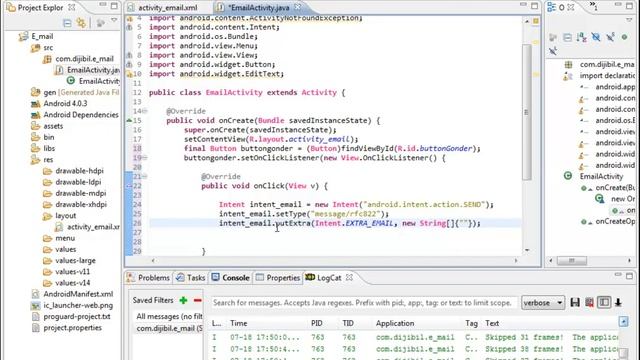Focus the LogCat message search field

point(363,303)
